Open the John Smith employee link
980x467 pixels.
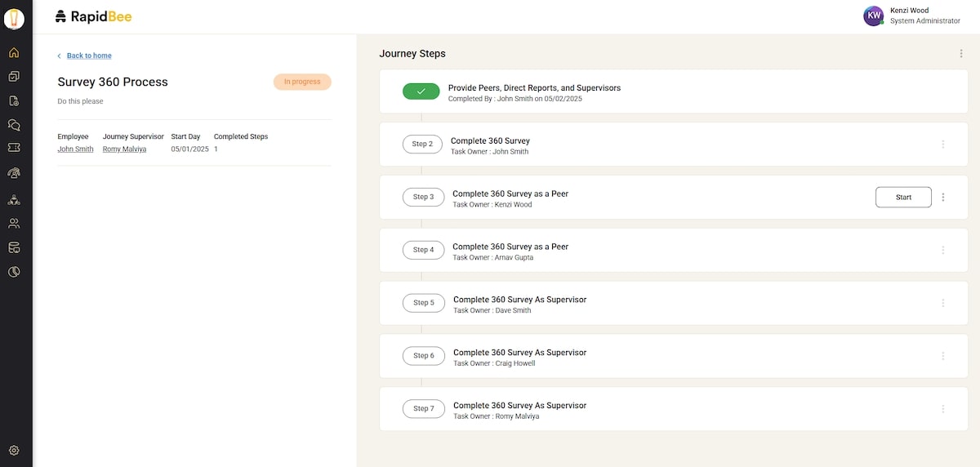[75, 149]
